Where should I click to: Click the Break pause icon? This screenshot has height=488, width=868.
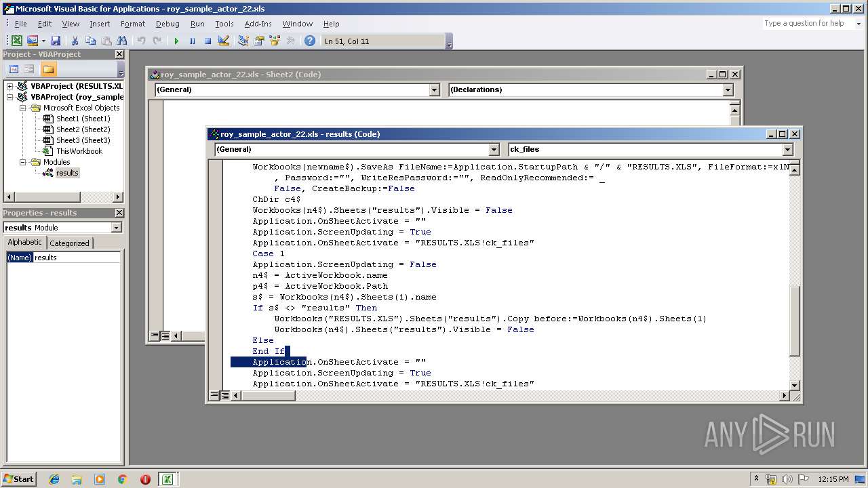click(x=192, y=41)
